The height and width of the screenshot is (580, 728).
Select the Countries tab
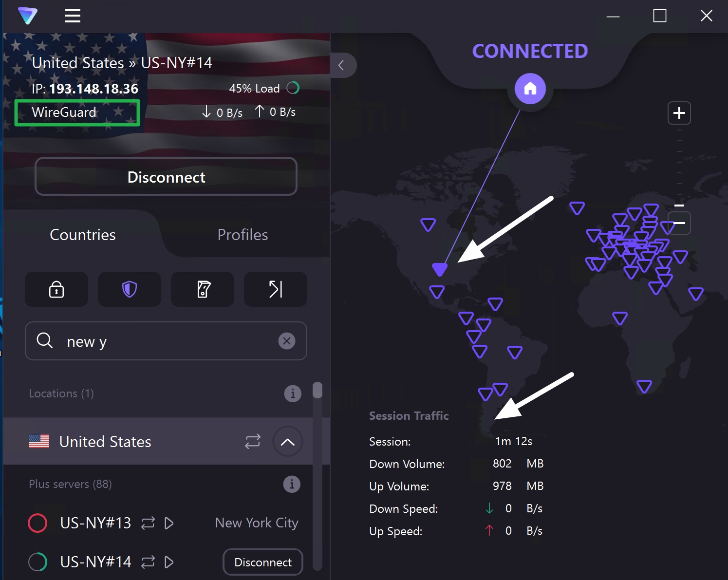82,235
